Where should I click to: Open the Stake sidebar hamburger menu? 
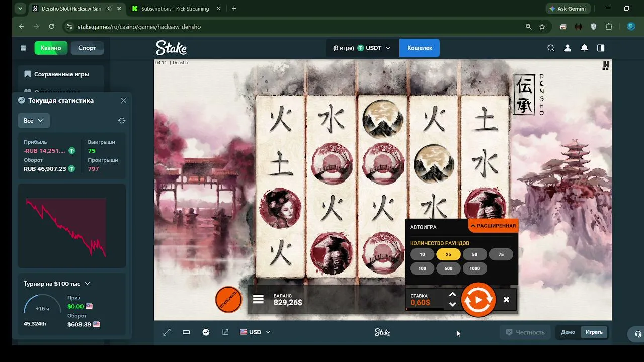23,48
